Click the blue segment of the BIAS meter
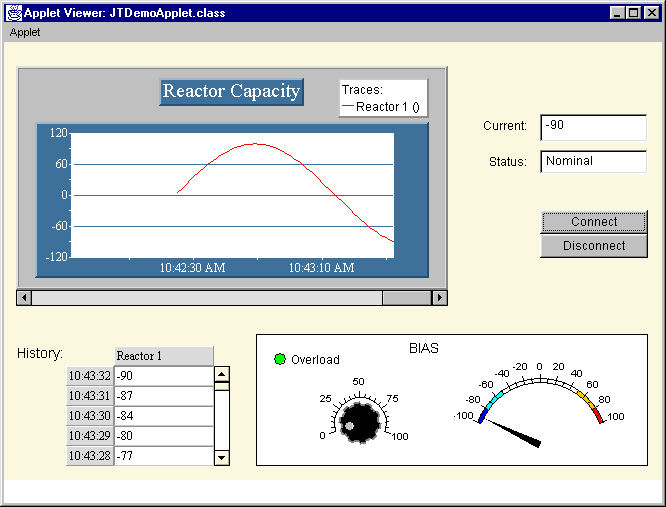 coord(483,415)
